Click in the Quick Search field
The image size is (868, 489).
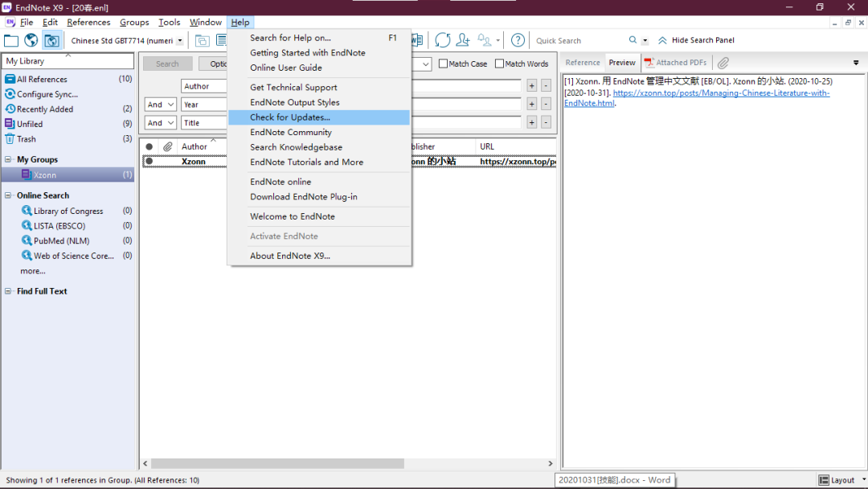(x=579, y=40)
